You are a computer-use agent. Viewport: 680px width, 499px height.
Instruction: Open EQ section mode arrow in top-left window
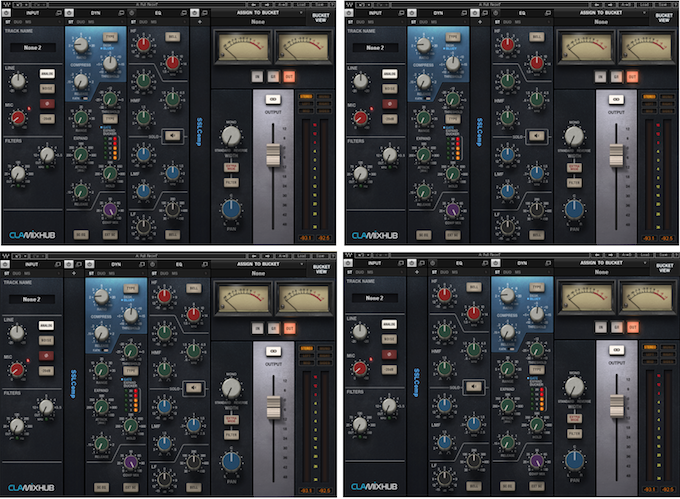pos(186,22)
